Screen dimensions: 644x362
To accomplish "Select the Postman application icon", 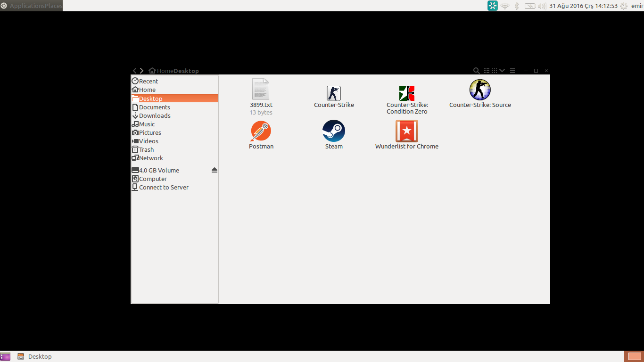I will click(261, 131).
